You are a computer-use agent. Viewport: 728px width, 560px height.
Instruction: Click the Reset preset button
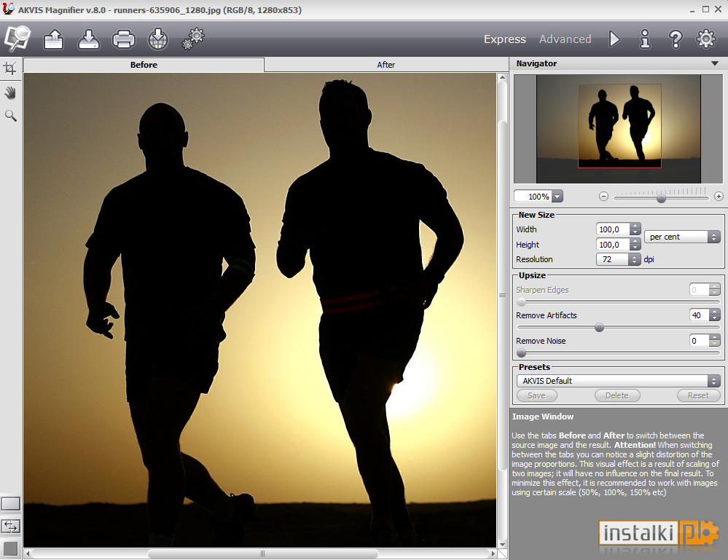point(698,395)
